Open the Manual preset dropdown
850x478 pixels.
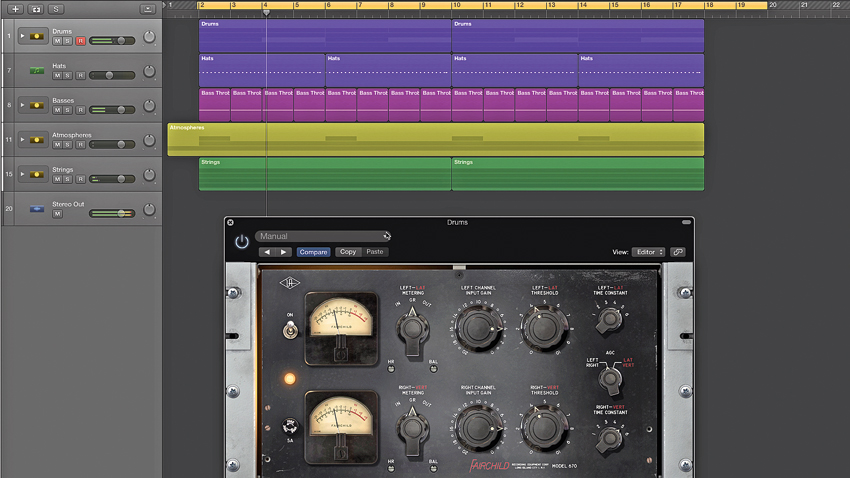323,236
